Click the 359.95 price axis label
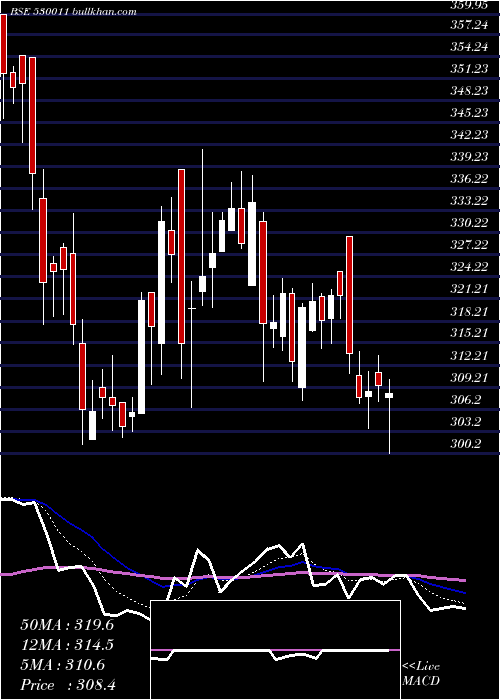Viewport: 500px width, 700px height. (x=469, y=5)
